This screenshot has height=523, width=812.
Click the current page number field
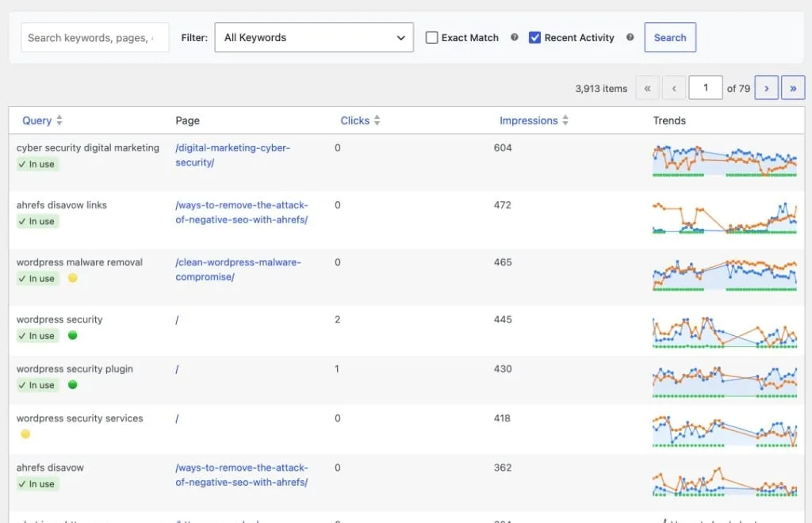click(705, 88)
